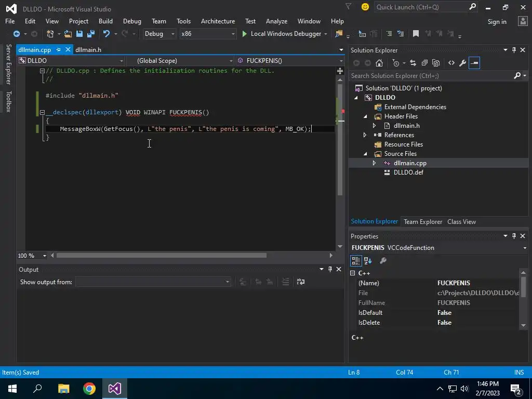Pin the Output panel with Auto Hide
Screen dimensions: 532x399
[x=330, y=269]
